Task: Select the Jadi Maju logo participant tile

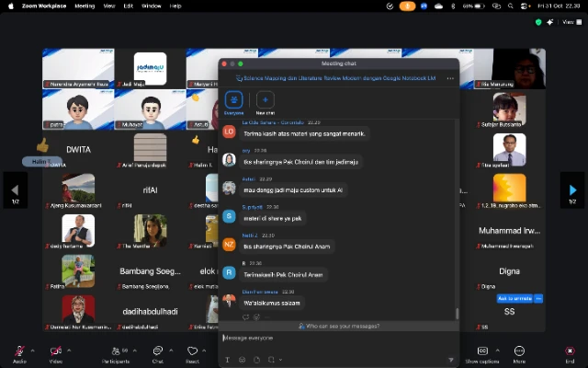Action: tap(150, 68)
